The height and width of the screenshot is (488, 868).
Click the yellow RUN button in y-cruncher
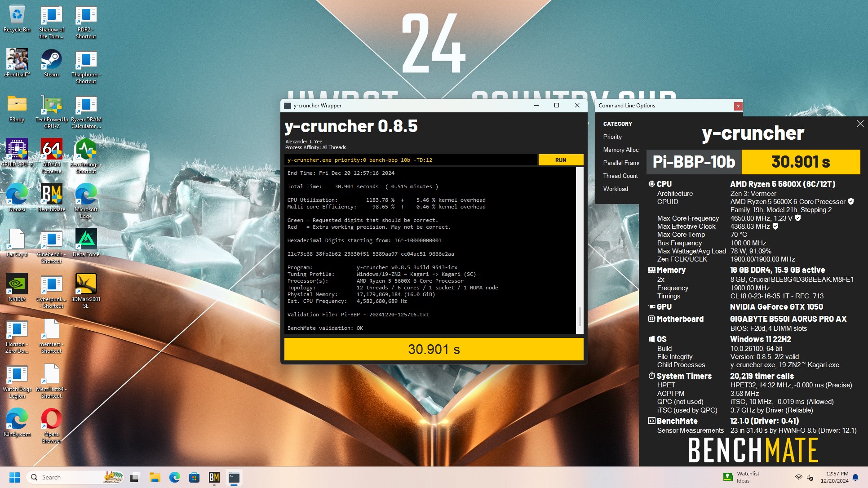561,160
